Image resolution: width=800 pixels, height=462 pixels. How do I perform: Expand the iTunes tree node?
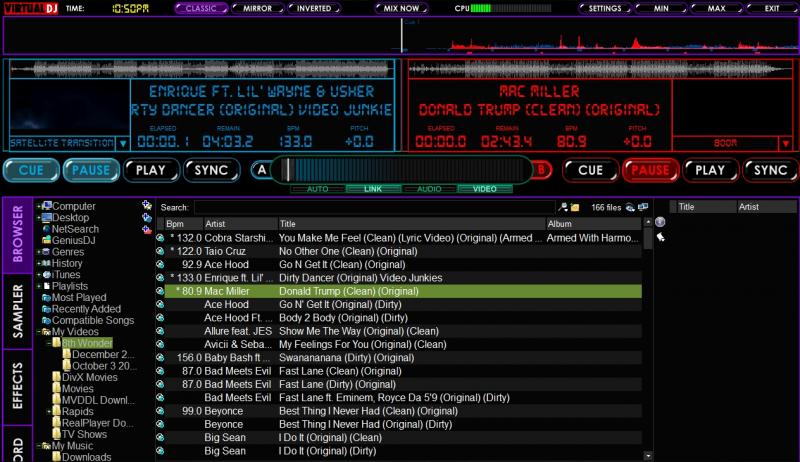(x=38, y=274)
